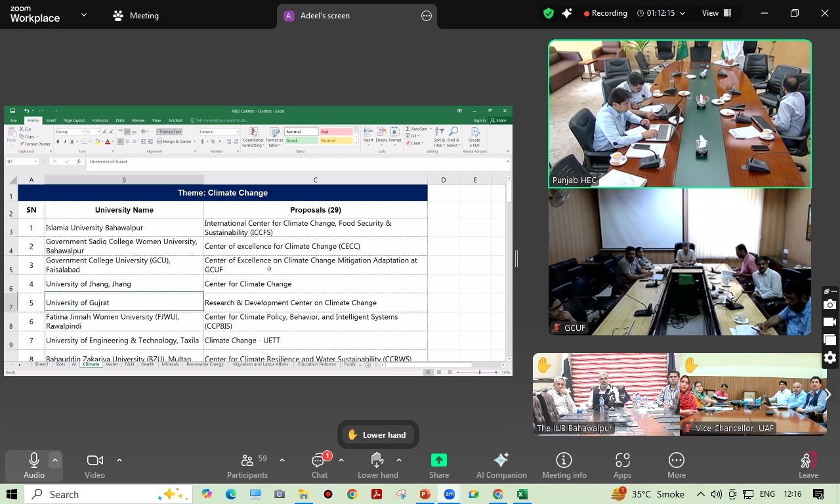Expand audio options arrow next to Audio
This screenshot has width=840, height=504.
[x=55, y=460]
